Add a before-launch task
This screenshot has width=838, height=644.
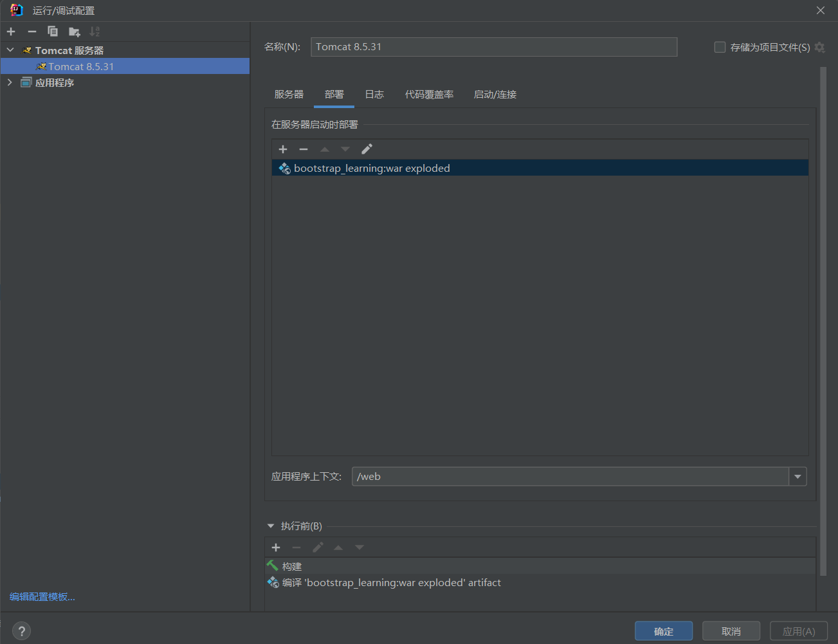276,547
